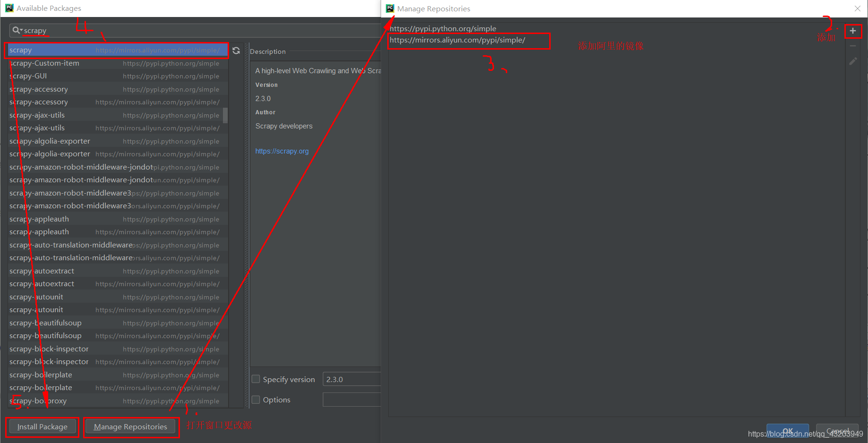This screenshot has width=868, height=443.
Task: Reload the package list with the refresh icon
Action: [236, 51]
